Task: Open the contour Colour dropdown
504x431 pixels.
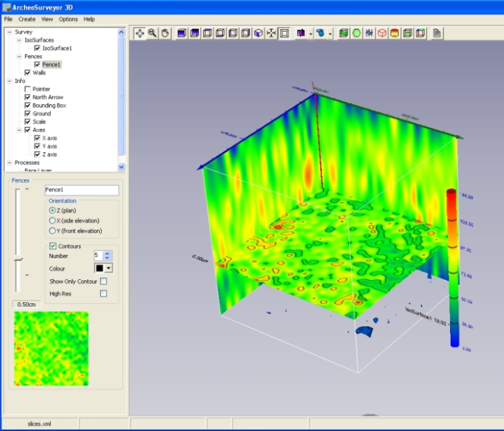Action: pos(108,268)
